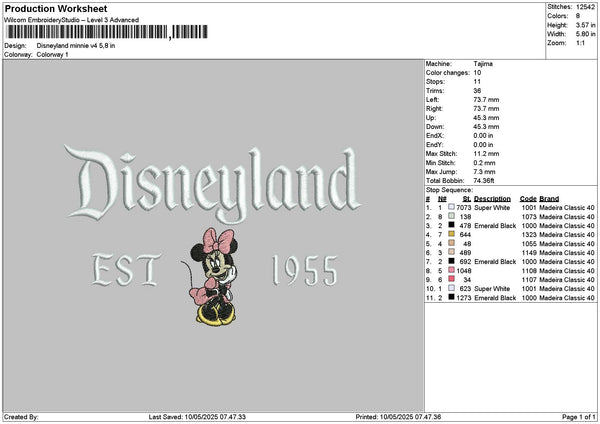Screen dimensions: 600x424
Task: Click the St. column header
Action: 466,199
